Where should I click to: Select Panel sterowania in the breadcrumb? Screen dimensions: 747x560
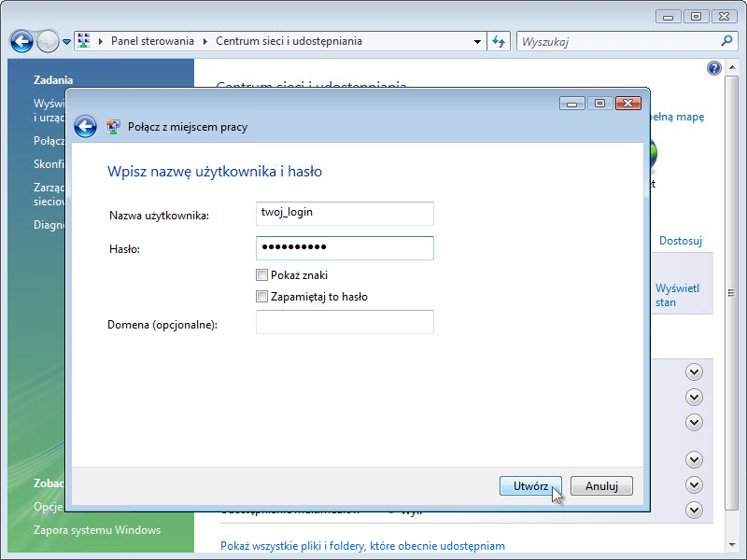pyautogui.click(x=152, y=41)
